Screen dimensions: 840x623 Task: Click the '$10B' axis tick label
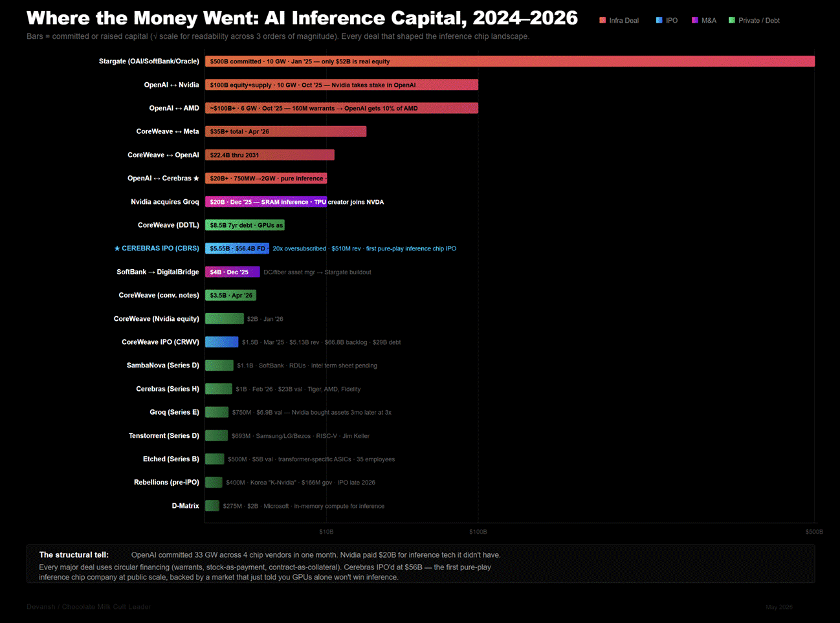point(326,532)
